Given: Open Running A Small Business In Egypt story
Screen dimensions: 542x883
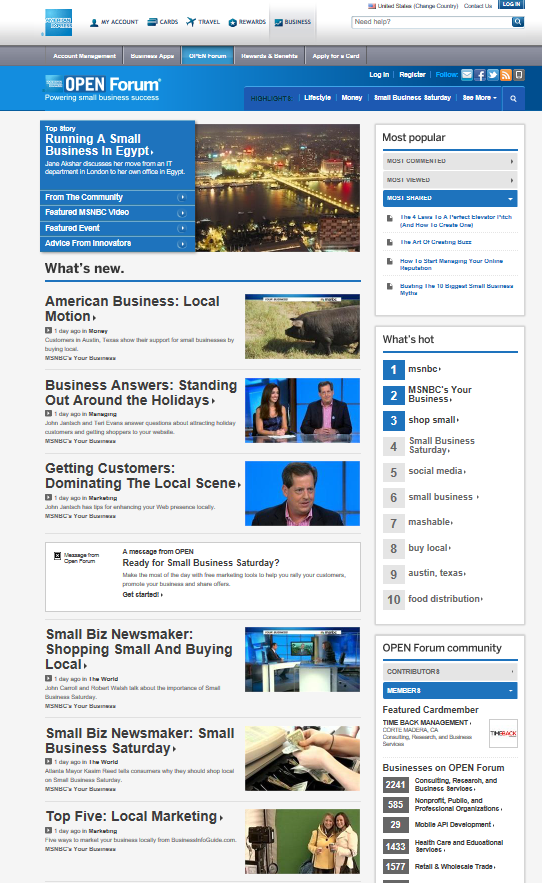Looking at the screenshot, I should (x=99, y=145).
